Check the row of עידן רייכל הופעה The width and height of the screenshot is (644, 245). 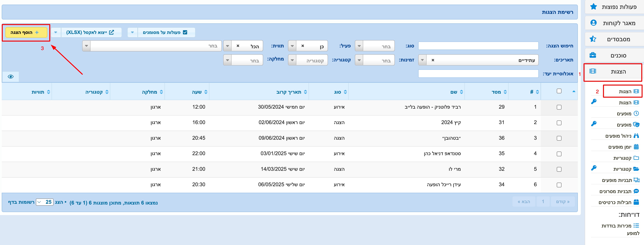click(x=559, y=185)
